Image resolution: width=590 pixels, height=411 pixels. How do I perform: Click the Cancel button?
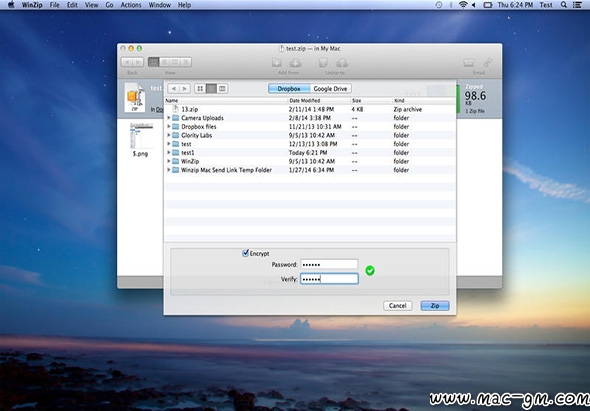[398, 306]
